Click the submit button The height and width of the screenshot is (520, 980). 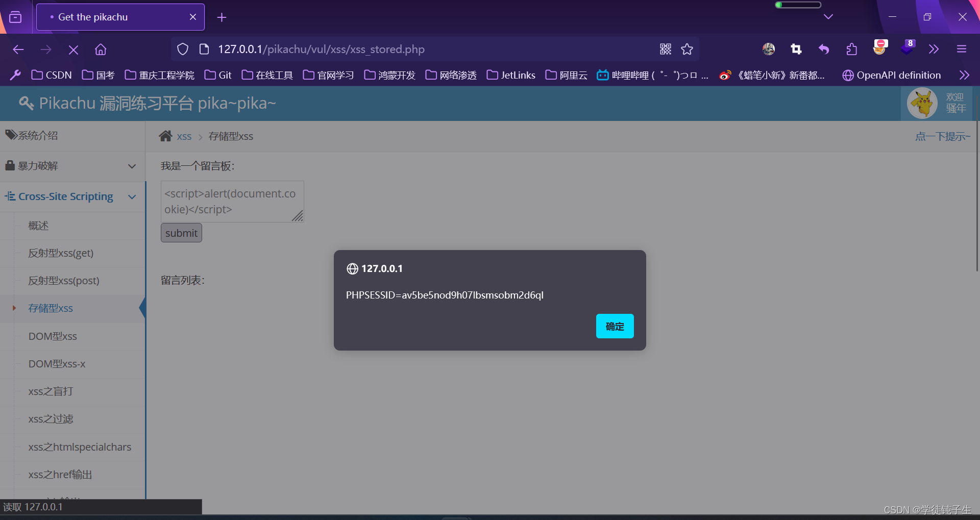(x=181, y=233)
